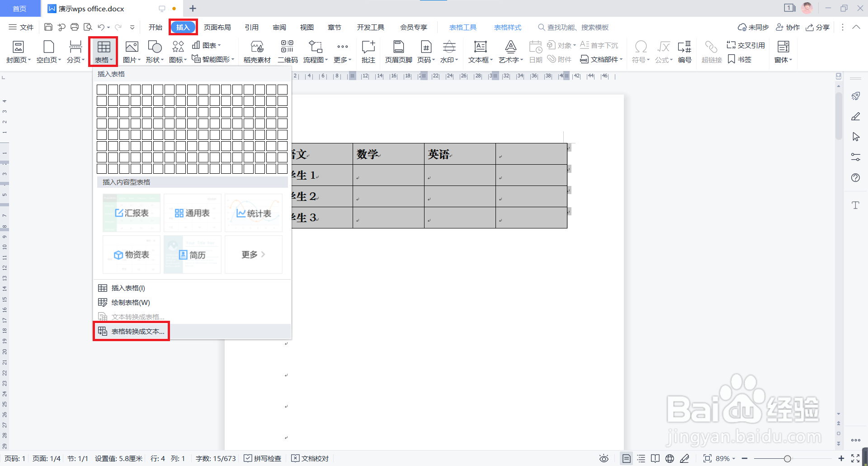The width and height of the screenshot is (868, 466).
Task: Open 页眉页脚 header and footer editor
Action: [x=398, y=51]
